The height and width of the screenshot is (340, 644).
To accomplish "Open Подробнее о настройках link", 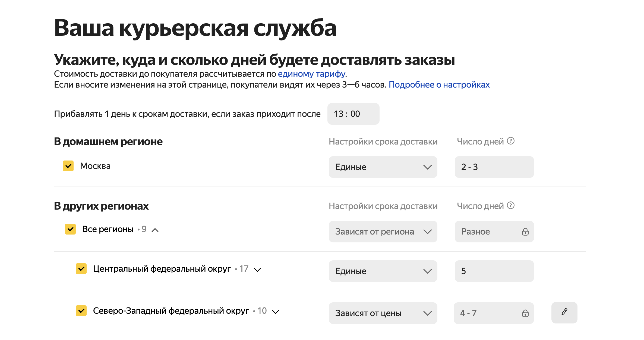I will pos(439,85).
